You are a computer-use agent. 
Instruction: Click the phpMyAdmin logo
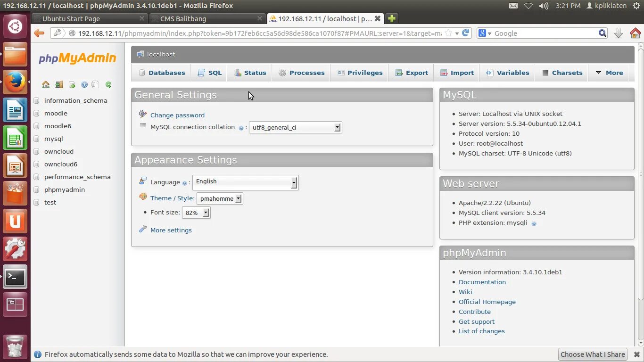point(77,58)
